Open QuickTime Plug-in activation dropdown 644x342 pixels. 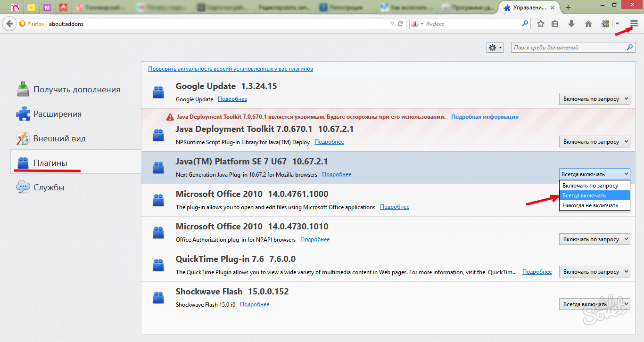tap(594, 271)
